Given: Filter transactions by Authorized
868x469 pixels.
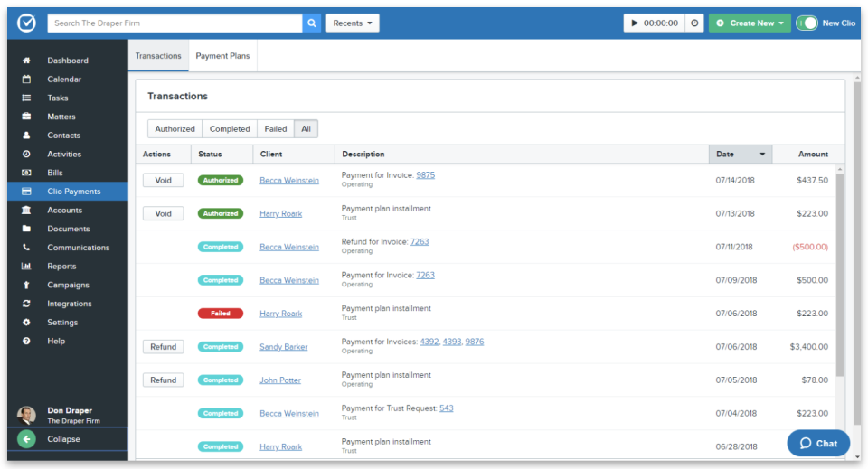Looking at the screenshot, I should pyautogui.click(x=175, y=129).
